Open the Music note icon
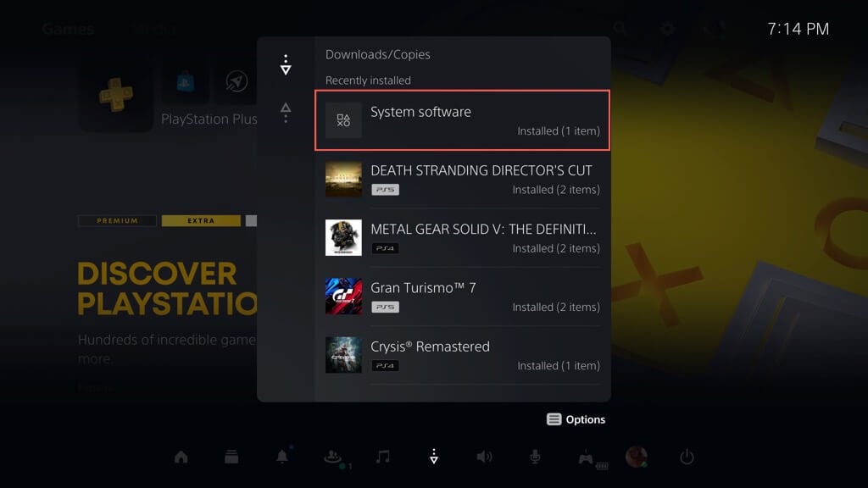This screenshot has width=868, height=488. [382, 457]
